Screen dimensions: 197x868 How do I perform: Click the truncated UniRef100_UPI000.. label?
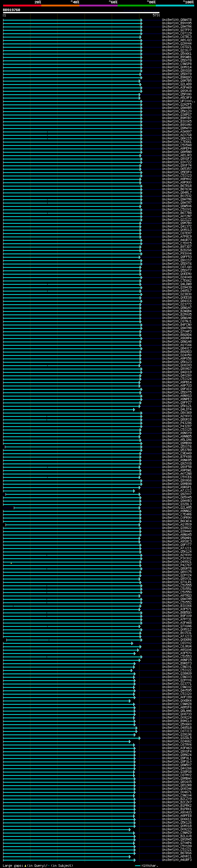click(x=179, y=101)
